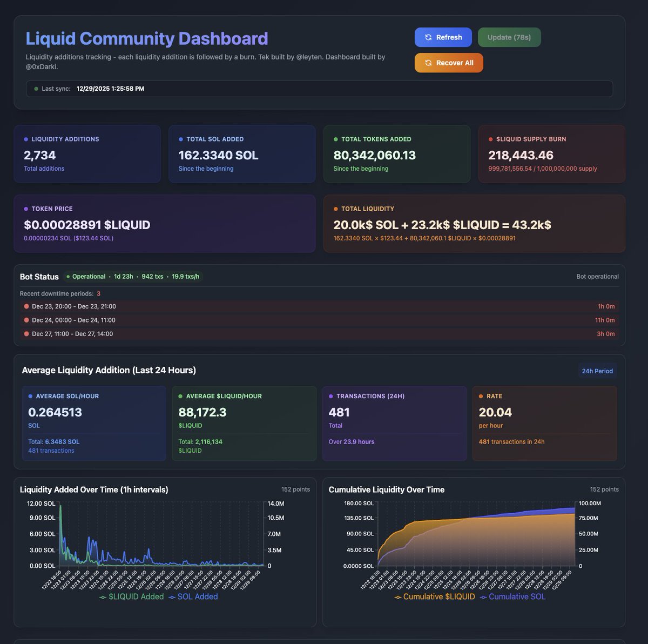
Task: Click the refresh icon inside the Refresh button
Action: pos(428,37)
